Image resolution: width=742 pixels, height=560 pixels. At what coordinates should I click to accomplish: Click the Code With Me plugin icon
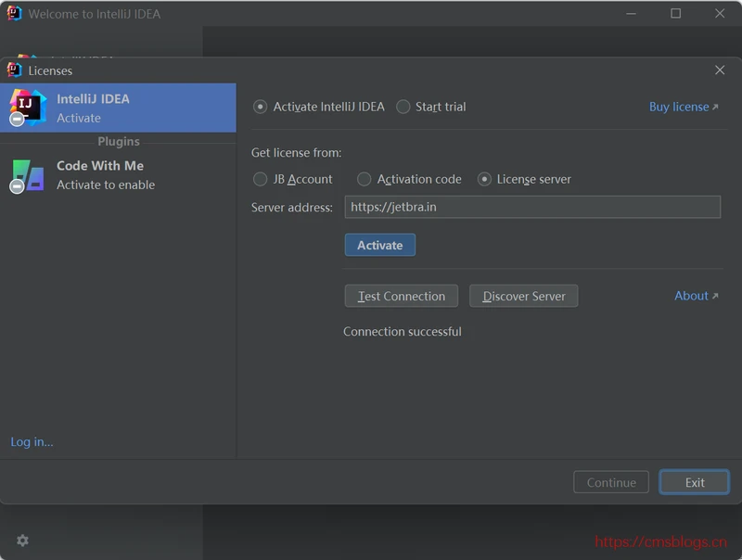[27, 174]
